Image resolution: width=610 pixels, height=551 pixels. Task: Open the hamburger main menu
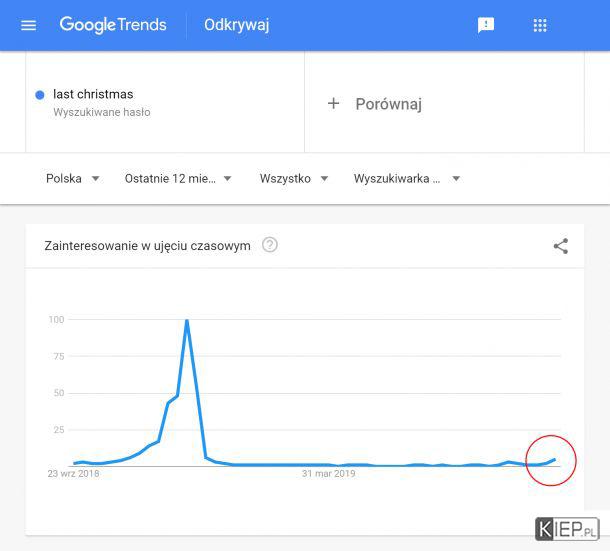click(28, 26)
